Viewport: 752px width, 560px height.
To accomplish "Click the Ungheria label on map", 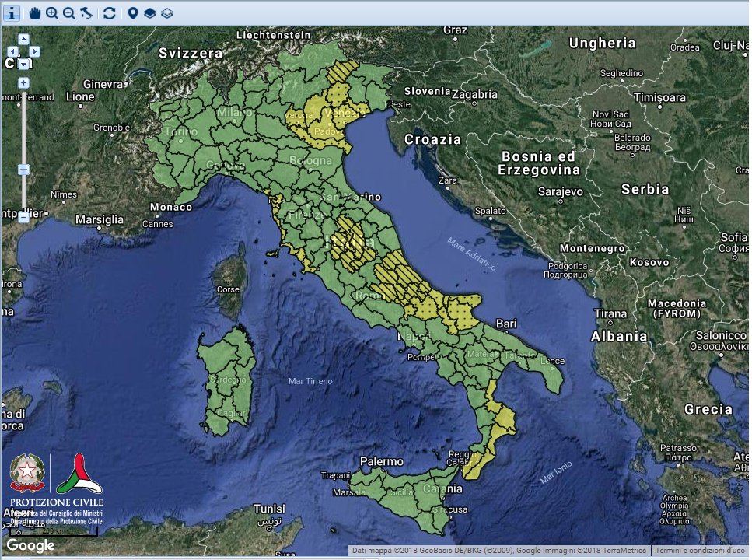I will 603,44.
